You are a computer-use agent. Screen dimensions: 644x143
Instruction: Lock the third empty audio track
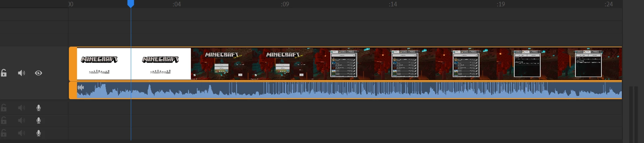point(4,133)
